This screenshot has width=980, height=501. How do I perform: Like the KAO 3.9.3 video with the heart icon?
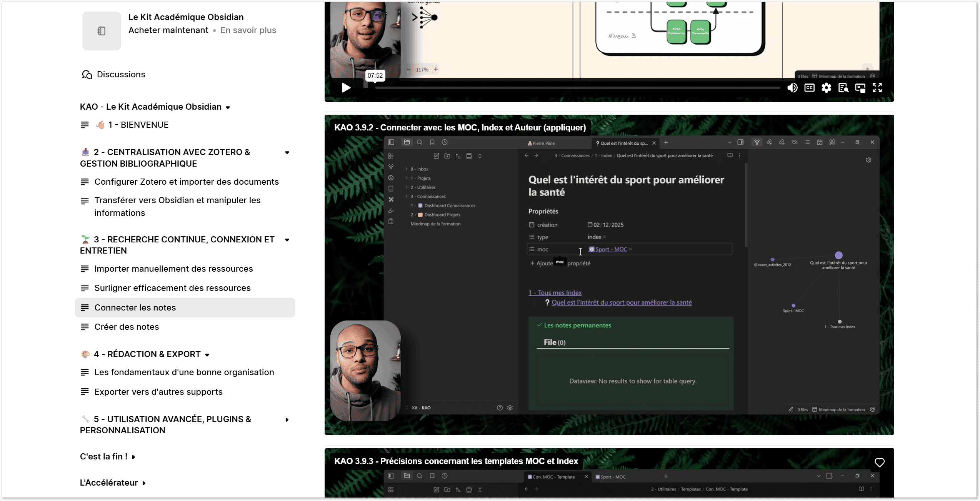[x=879, y=462]
